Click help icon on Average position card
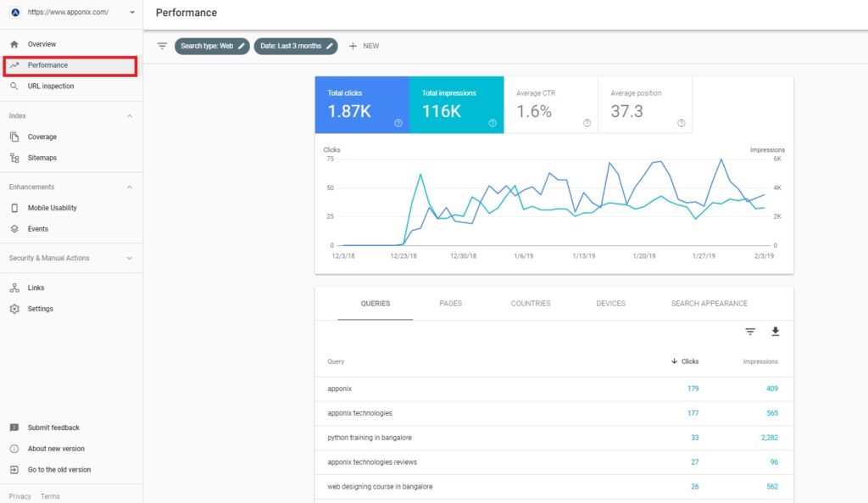Screen dimensions: 868x503 coord(682,123)
